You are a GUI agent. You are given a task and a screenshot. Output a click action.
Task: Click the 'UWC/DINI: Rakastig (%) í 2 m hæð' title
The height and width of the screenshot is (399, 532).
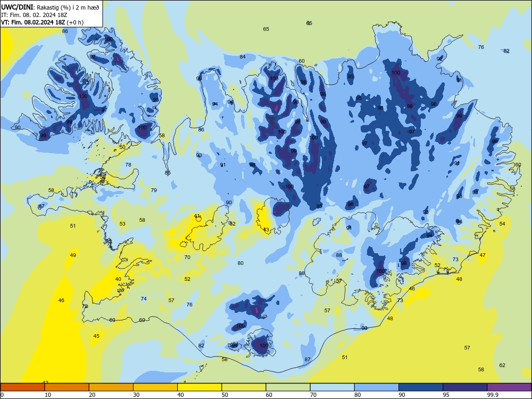click(50, 7)
